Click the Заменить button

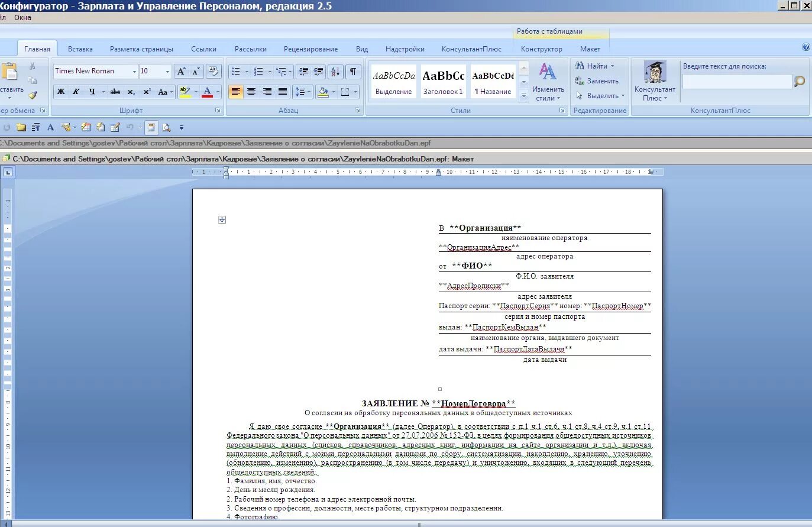tap(597, 81)
